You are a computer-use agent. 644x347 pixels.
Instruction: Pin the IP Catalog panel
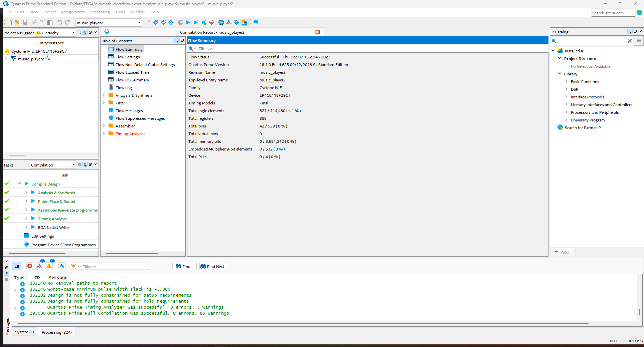(630, 31)
